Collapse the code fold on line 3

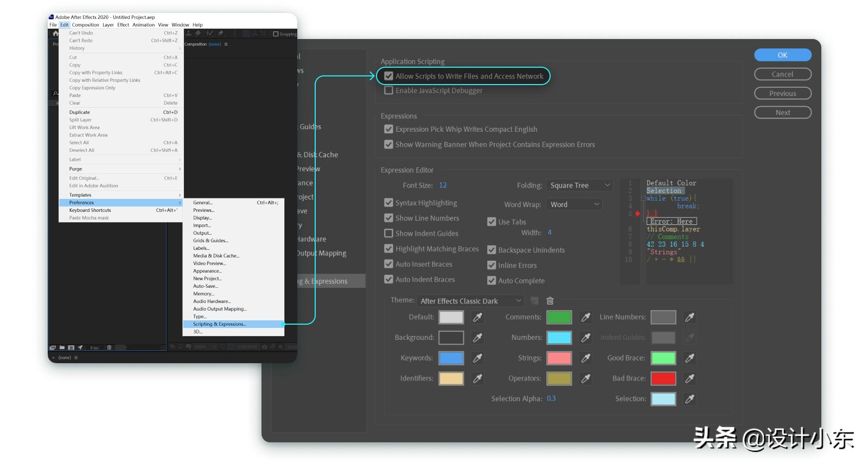click(643, 198)
